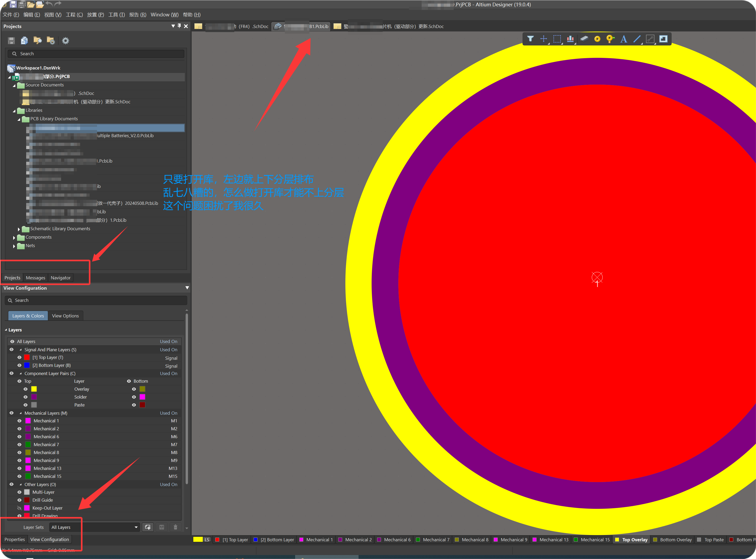
Task: Place a pad using the pad icon
Action: click(597, 39)
